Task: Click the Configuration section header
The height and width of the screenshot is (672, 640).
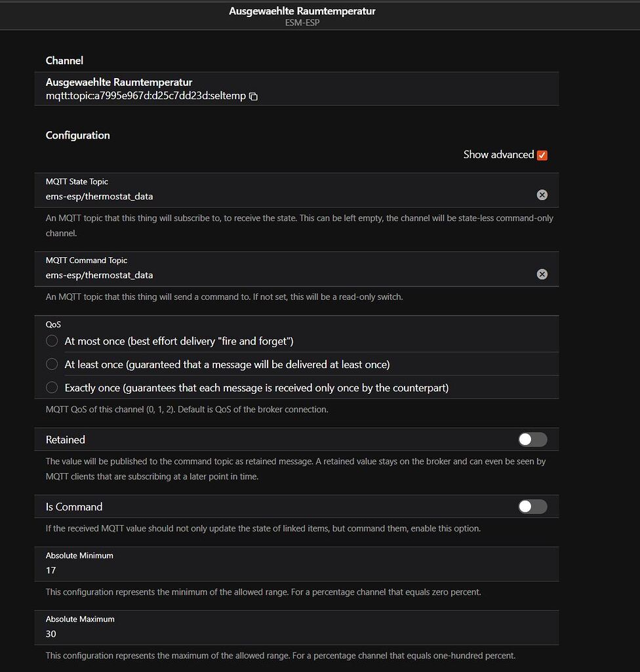Action: pyautogui.click(x=77, y=135)
